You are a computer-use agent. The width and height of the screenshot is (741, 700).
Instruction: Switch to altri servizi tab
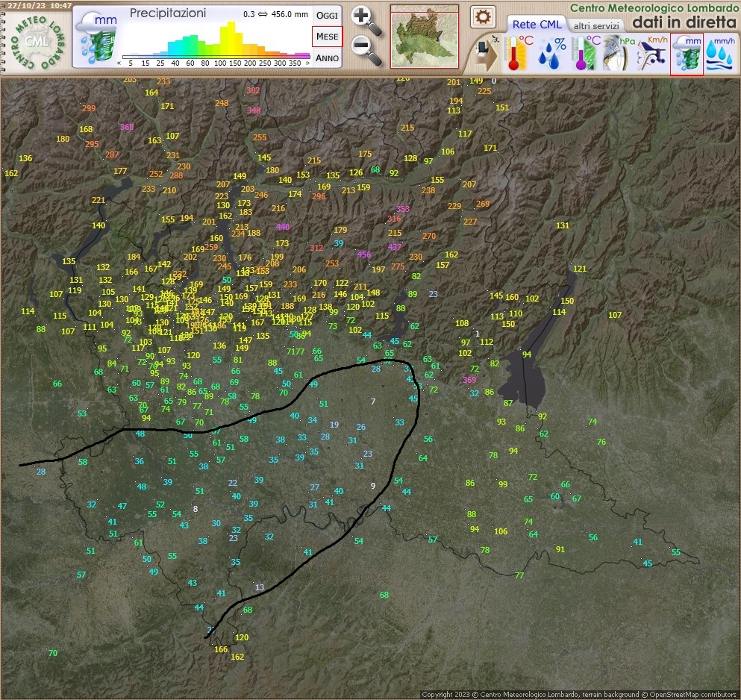coord(596,26)
